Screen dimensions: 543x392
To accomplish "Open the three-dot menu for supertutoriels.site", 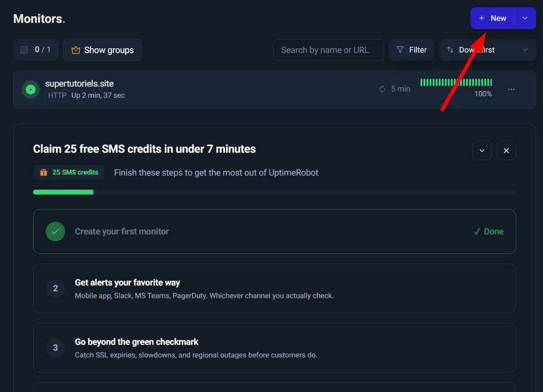I will (511, 89).
